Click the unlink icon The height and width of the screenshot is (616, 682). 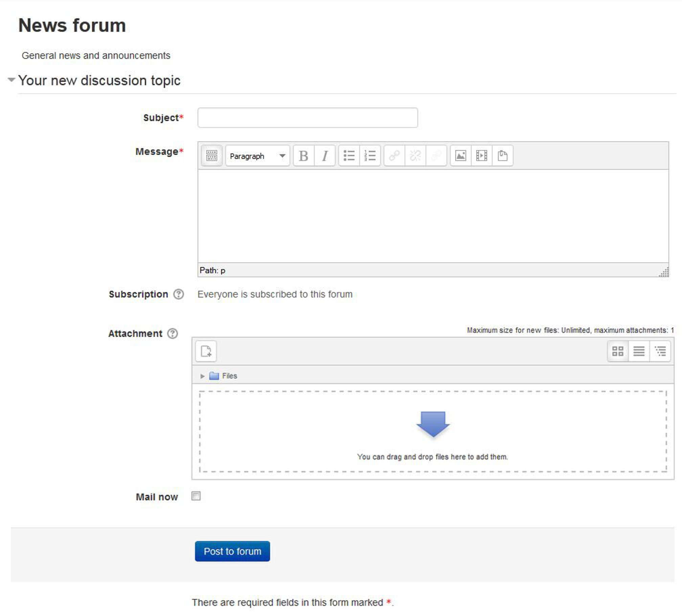[415, 156]
